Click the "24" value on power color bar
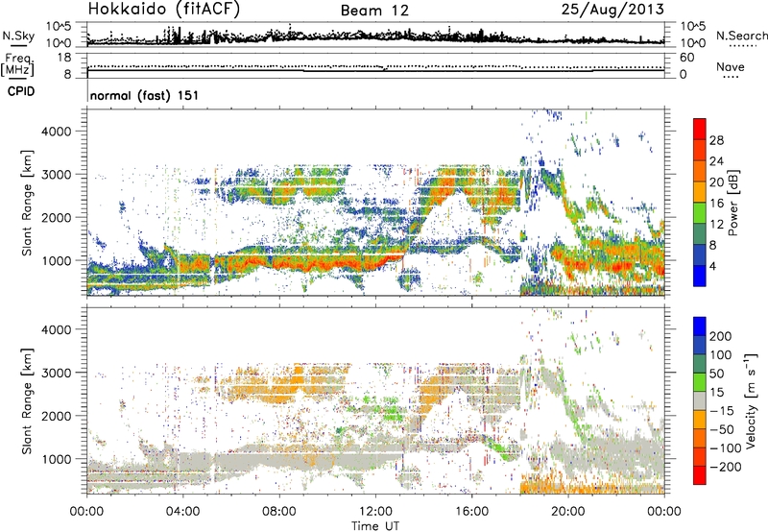The image size is (768, 532). tap(716, 161)
